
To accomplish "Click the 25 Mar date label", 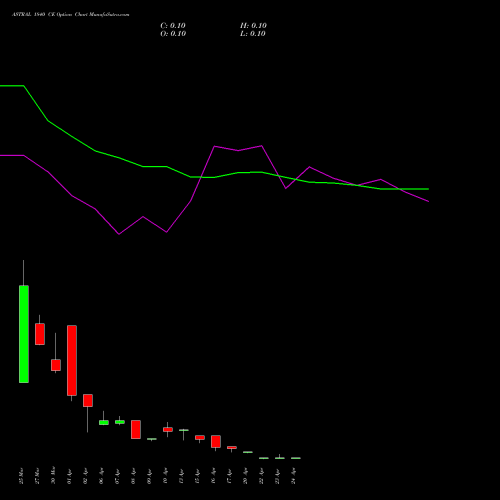I will pyautogui.click(x=22, y=476).
